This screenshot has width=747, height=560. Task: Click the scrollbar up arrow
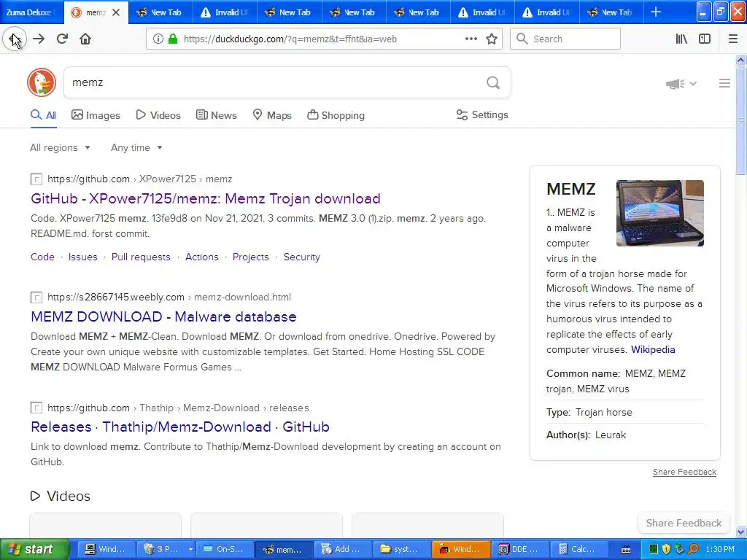[x=740, y=60]
